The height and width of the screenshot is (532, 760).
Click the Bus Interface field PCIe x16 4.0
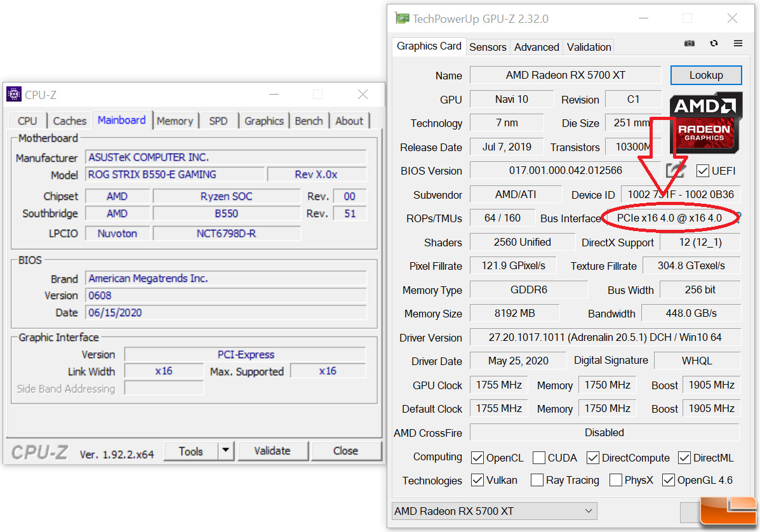click(669, 218)
